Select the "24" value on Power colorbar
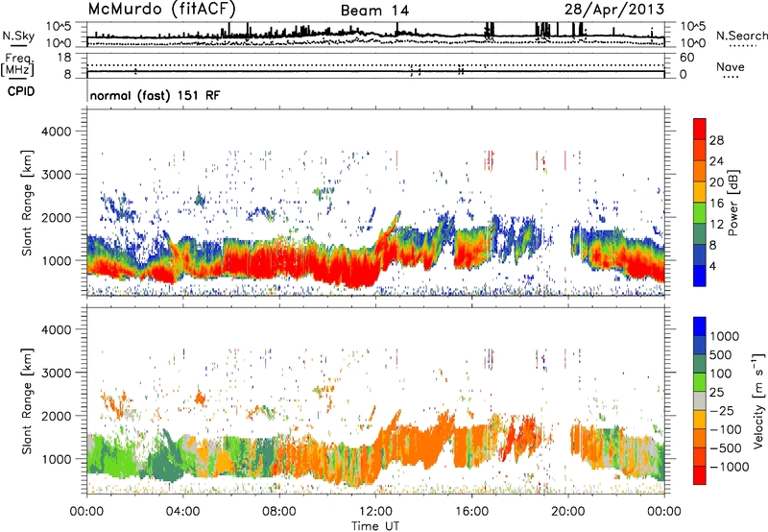 [x=716, y=161]
